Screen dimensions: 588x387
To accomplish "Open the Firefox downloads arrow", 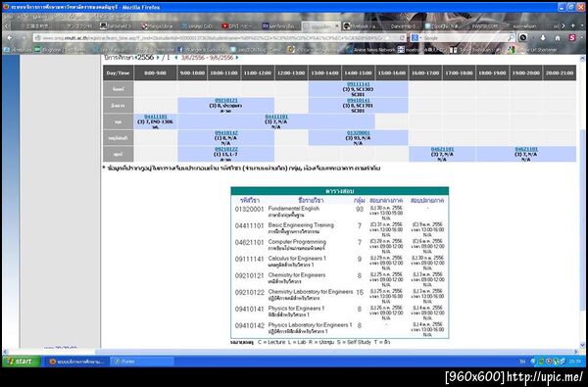I will coord(543,38).
